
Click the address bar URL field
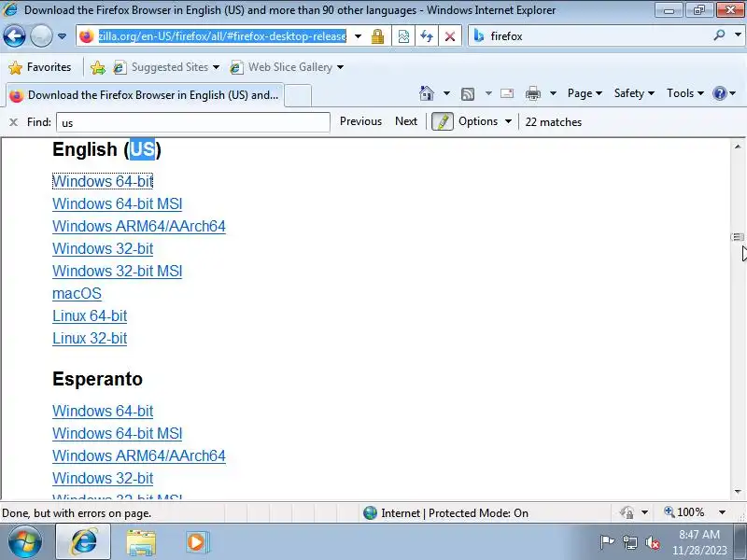pos(222,36)
